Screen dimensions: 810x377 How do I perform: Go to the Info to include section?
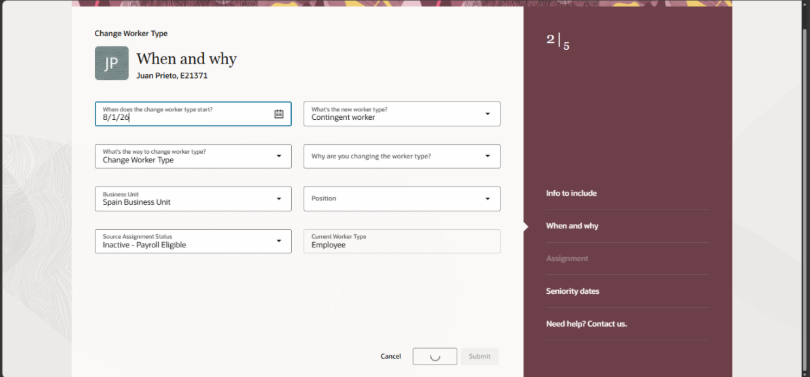point(571,193)
